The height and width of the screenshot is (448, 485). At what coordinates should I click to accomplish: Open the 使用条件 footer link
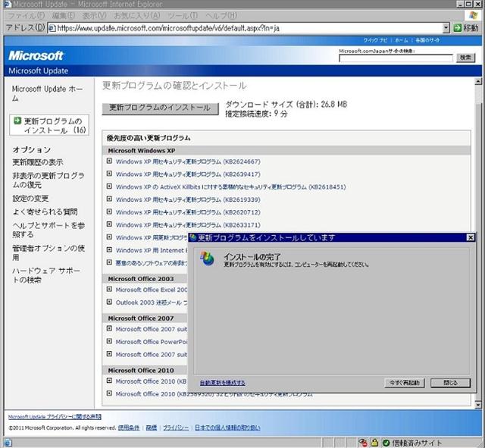(129, 428)
